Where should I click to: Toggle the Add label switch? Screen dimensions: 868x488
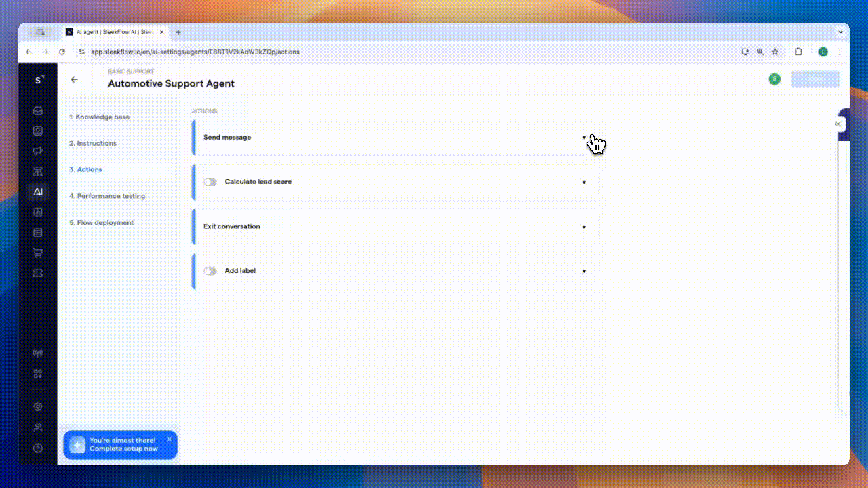pos(210,271)
